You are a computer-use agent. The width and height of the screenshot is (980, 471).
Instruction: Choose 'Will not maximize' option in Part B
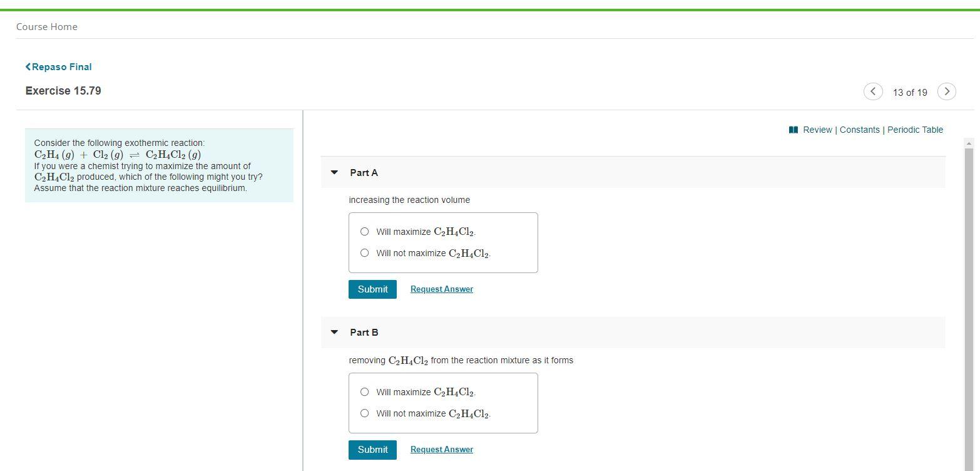click(364, 413)
